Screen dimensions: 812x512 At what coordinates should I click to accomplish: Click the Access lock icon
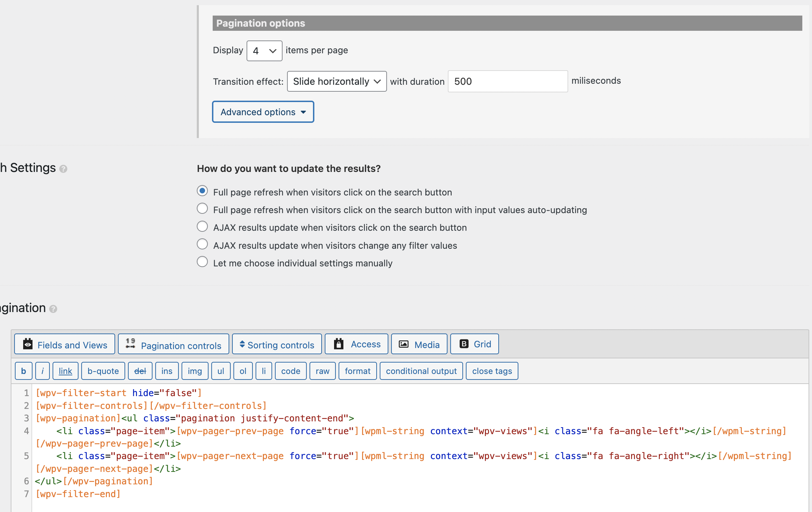[339, 344]
